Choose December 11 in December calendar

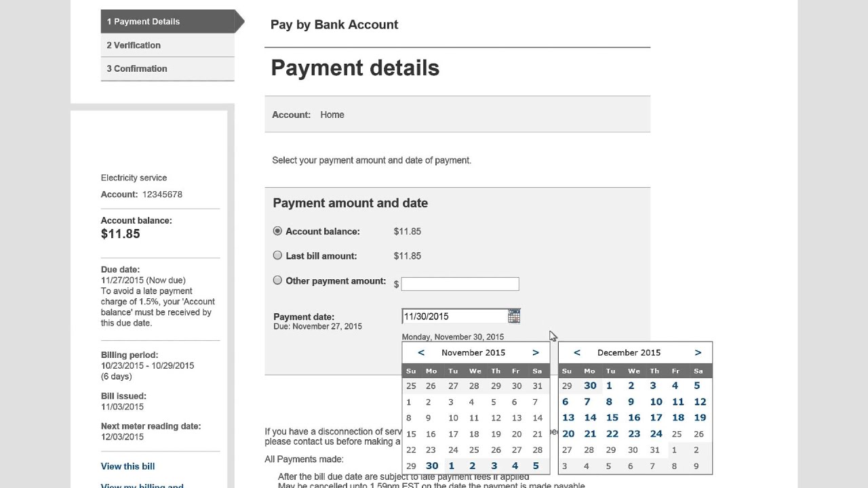coord(677,402)
